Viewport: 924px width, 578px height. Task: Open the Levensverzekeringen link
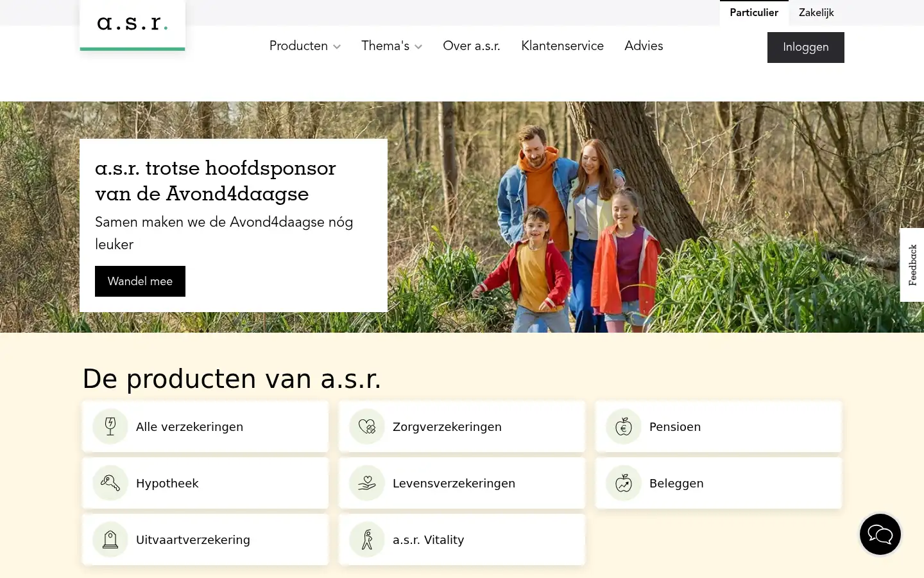(462, 483)
